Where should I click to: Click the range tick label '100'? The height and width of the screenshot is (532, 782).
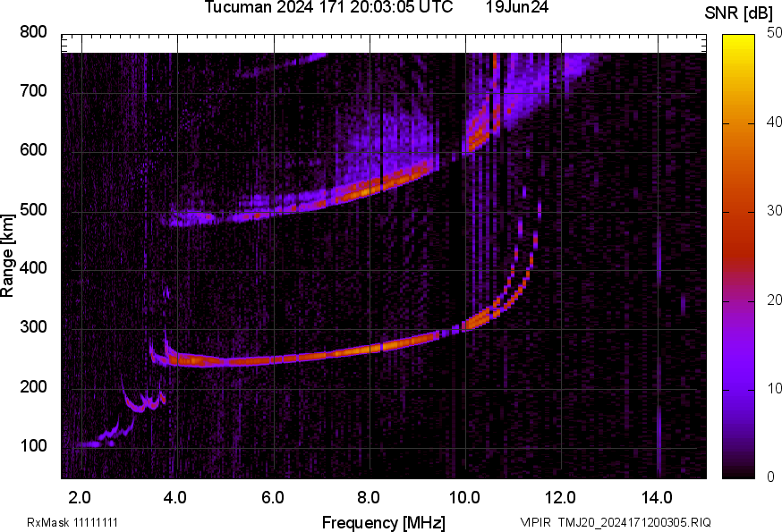tap(33, 446)
